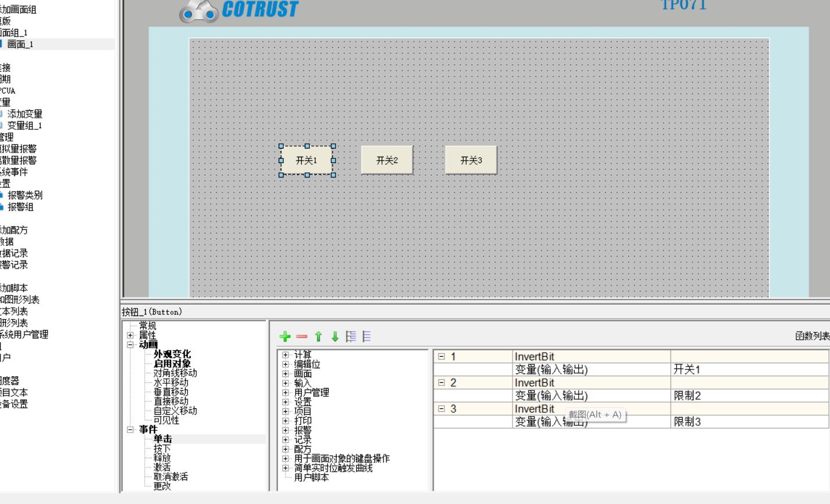
Task: Click the 用于画面对象的键盘操作 function category
Action: [x=342, y=458]
